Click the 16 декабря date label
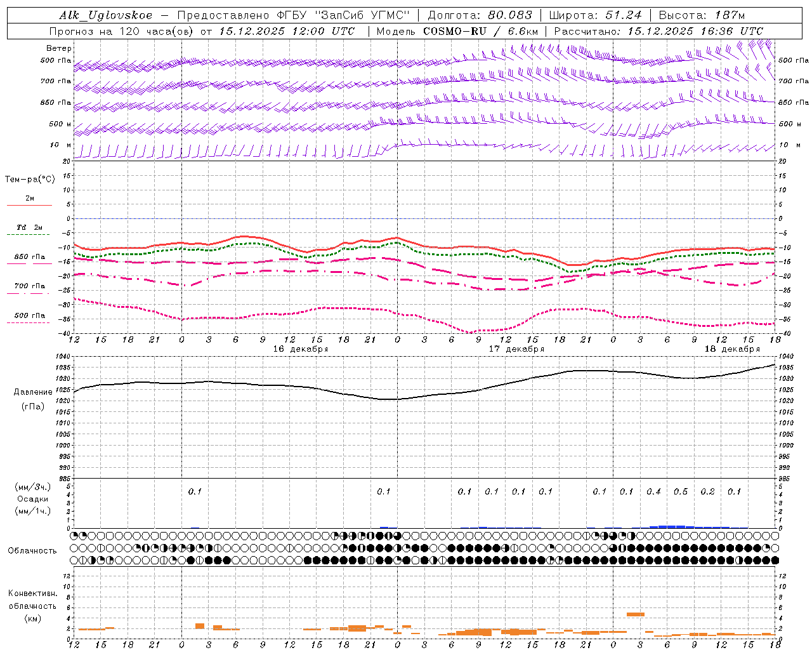This screenshot has width=812, height=650. (x=301, y=348)
